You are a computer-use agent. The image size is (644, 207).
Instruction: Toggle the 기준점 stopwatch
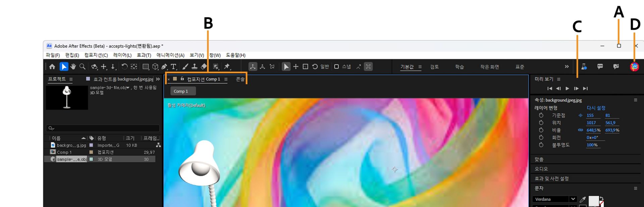pyautogui.click(x=541, y=115)
